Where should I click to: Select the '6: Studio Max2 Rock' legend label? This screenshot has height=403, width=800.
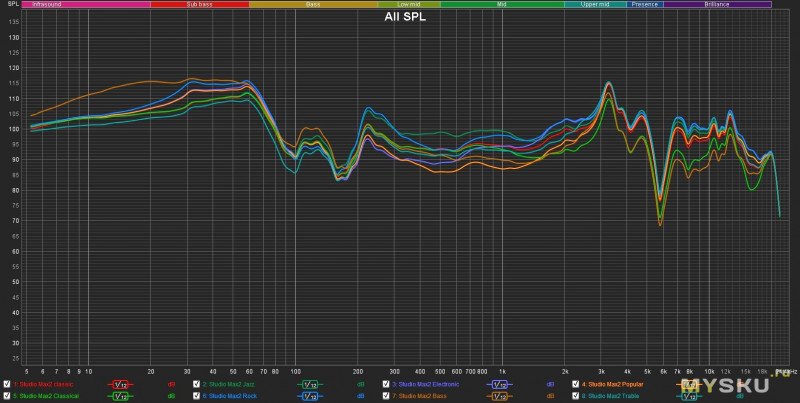coord(230,396)
